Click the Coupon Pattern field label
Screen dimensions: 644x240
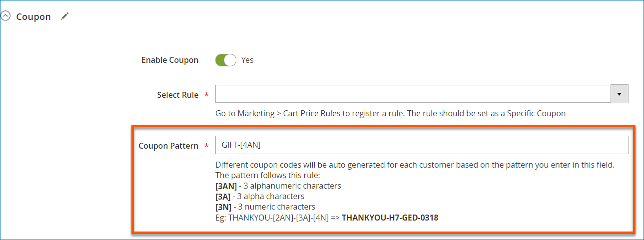168,146
